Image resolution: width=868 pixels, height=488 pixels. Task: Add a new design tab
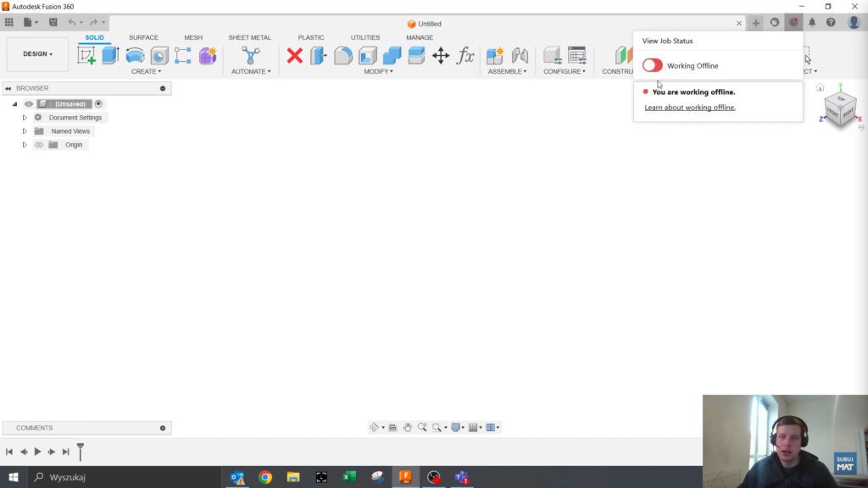click(x=755, y=23)
